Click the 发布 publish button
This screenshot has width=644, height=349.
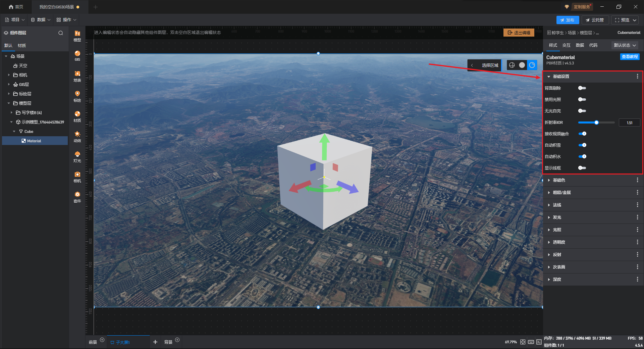[x=568, y=20]
